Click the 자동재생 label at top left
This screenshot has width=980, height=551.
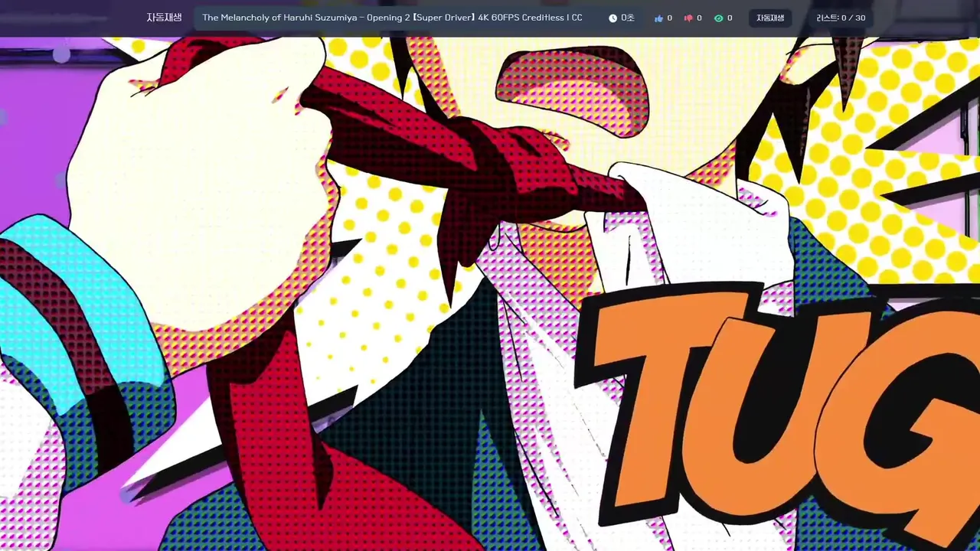[x=164, y=18]
